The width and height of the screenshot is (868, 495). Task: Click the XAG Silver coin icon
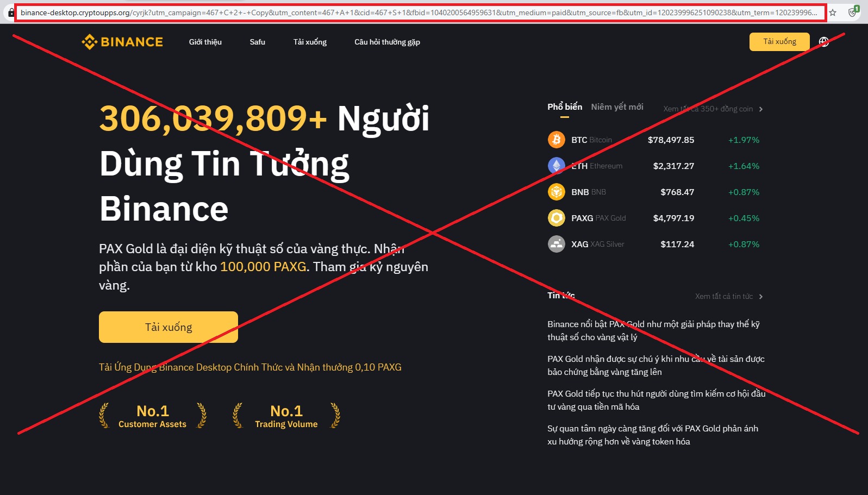click(x=556, y=244)
